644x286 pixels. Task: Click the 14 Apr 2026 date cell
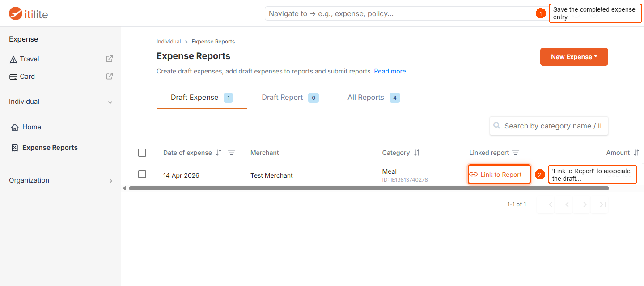tap(181, 175)
